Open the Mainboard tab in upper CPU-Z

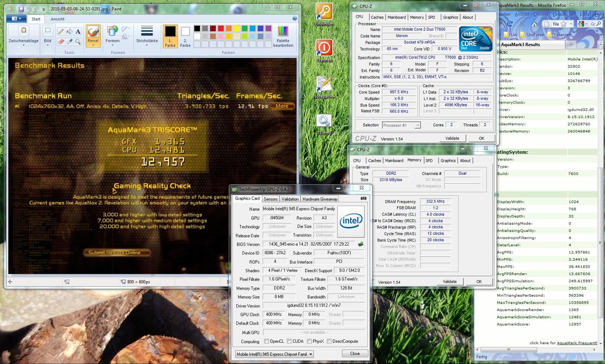point(397,17)
